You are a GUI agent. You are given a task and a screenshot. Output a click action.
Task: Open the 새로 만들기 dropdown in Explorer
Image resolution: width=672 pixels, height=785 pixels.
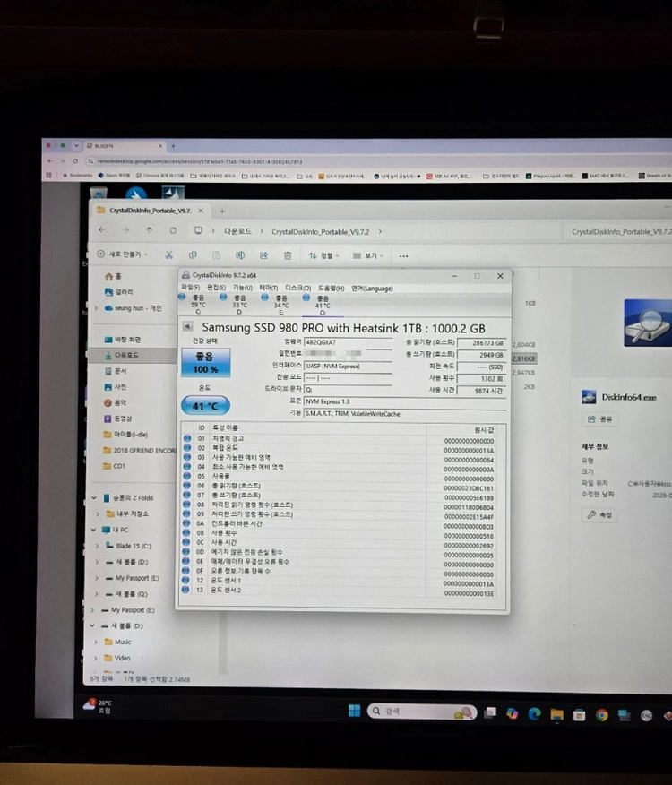pyautogui.click(x=123, y=254)
